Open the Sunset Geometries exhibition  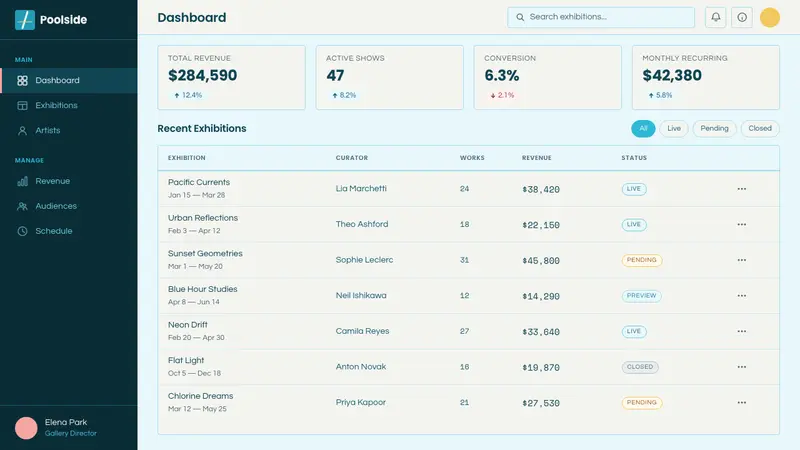(205, 254)
